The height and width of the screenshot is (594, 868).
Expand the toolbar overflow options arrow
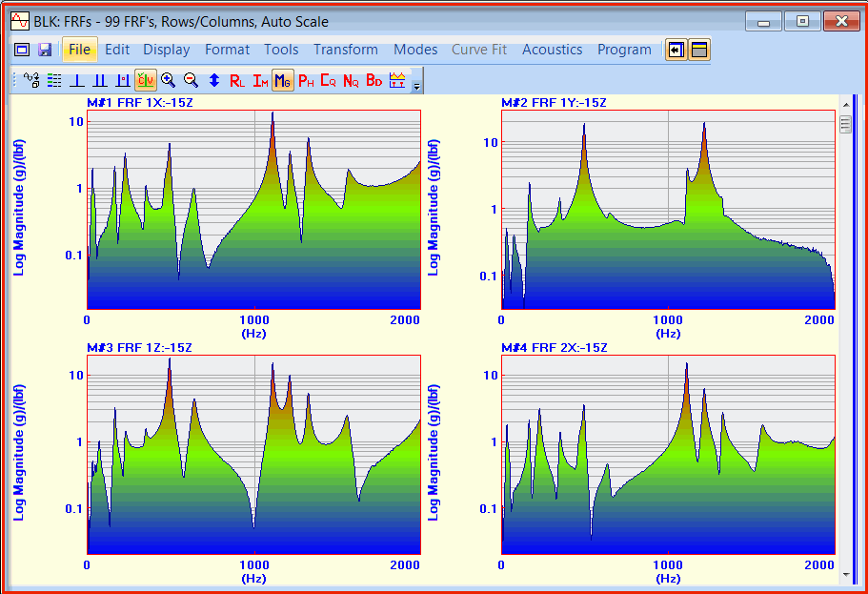(x=416, y=85)
